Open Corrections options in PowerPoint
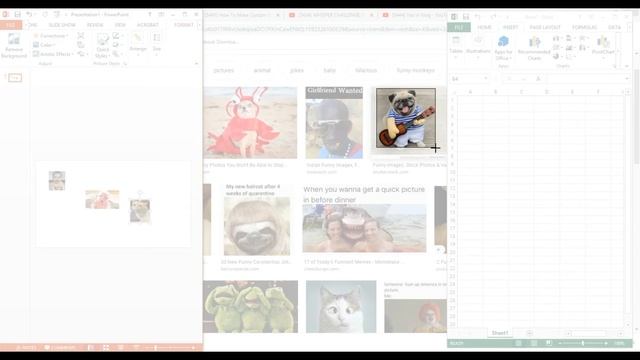The width and height of the screenshot is (640, 360). 51,36
